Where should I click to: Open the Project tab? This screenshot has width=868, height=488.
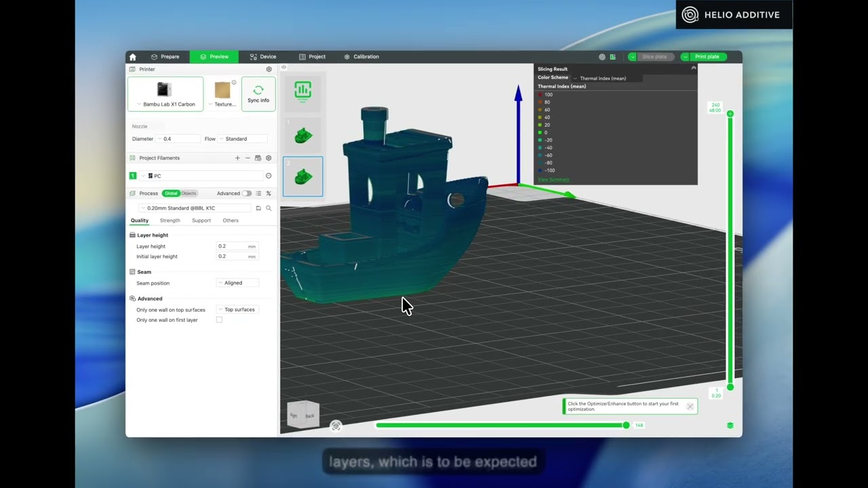coord(313,57)
